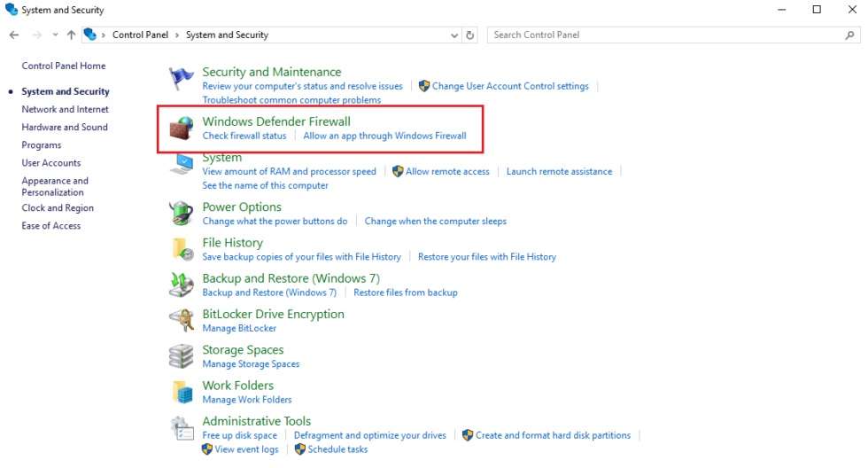Viewport: 868px width, 468px height.
Task: Click the Storage Spaces drives icon
Action: 182,356
